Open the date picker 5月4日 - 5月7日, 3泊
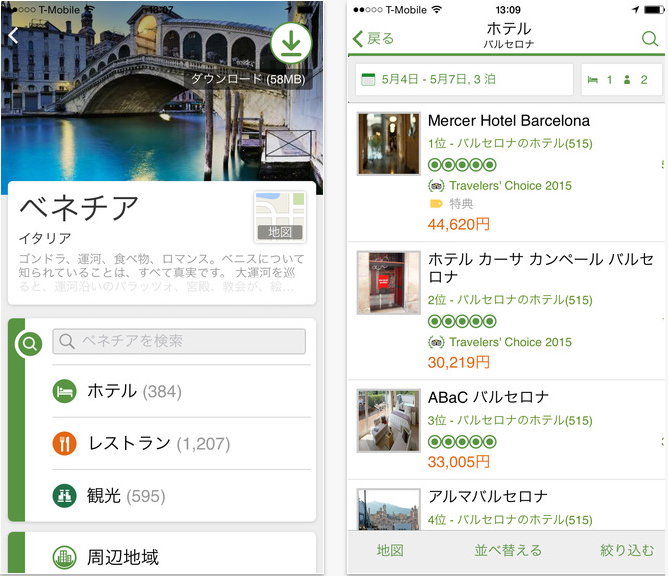The image size is (668, 576). click(x=464, y=79)
